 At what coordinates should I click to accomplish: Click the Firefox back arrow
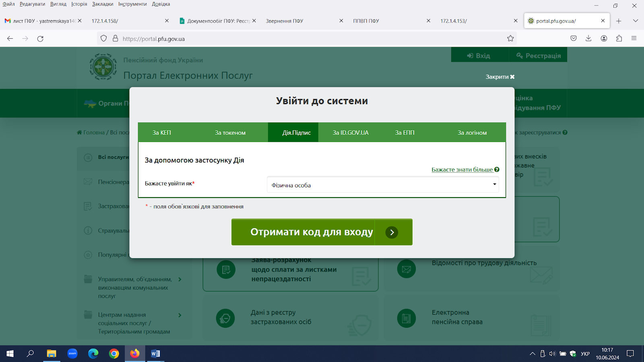[10, 39]
